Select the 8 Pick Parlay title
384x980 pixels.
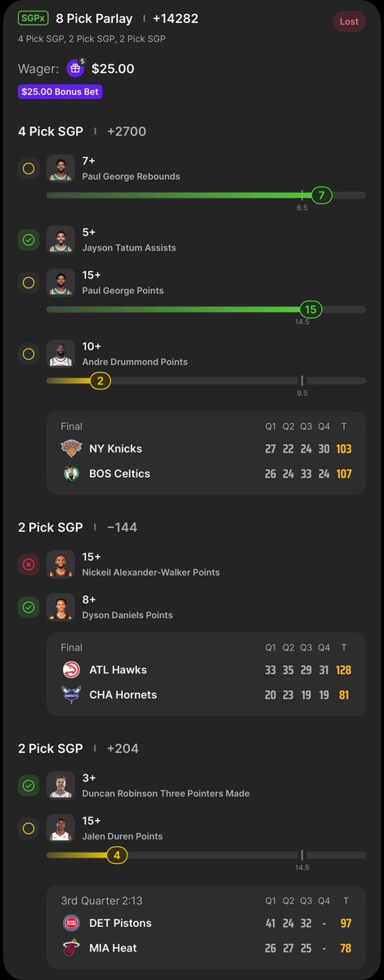click(x=94, y=19)
